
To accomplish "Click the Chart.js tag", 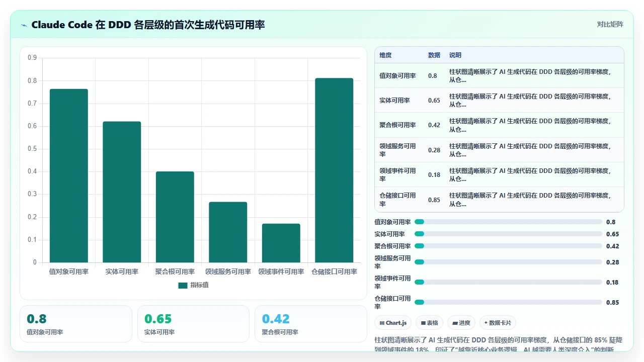I will [393, 323].
